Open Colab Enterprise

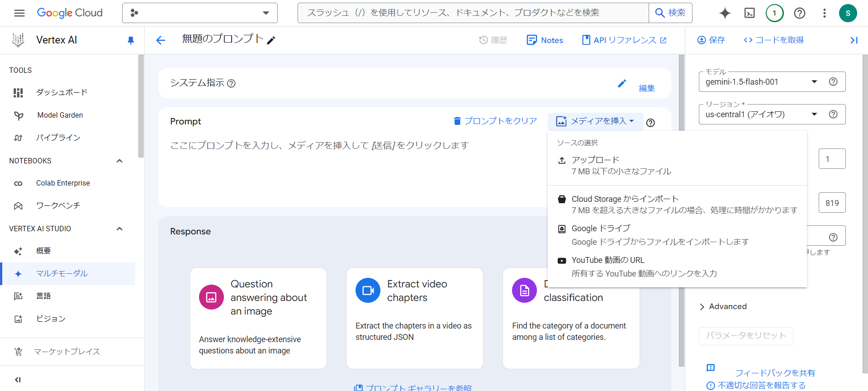[x=68, y=183]
